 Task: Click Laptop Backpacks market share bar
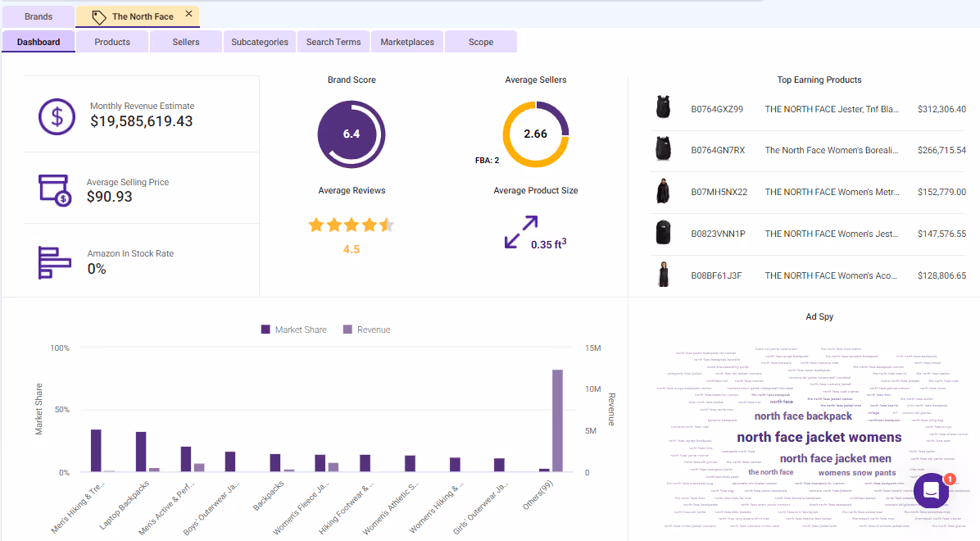pos(141,452)
